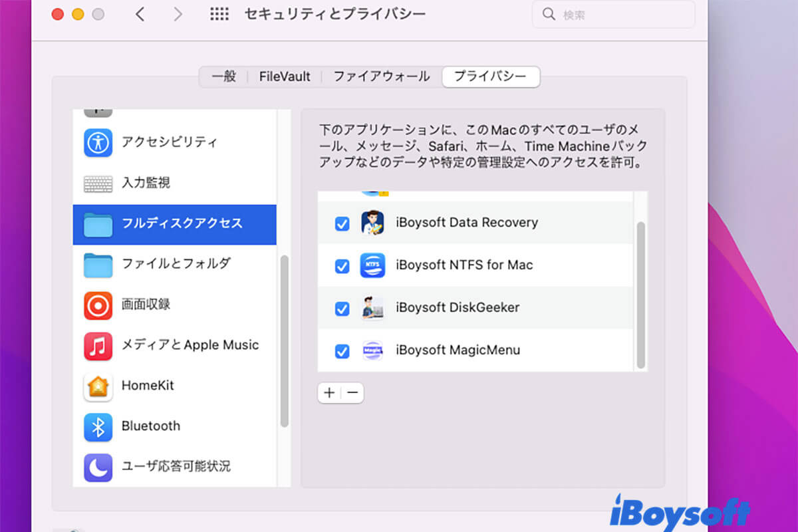798x532 pixels.
Task: Open the show-all preferences grid icon
Action: point(219,14)
